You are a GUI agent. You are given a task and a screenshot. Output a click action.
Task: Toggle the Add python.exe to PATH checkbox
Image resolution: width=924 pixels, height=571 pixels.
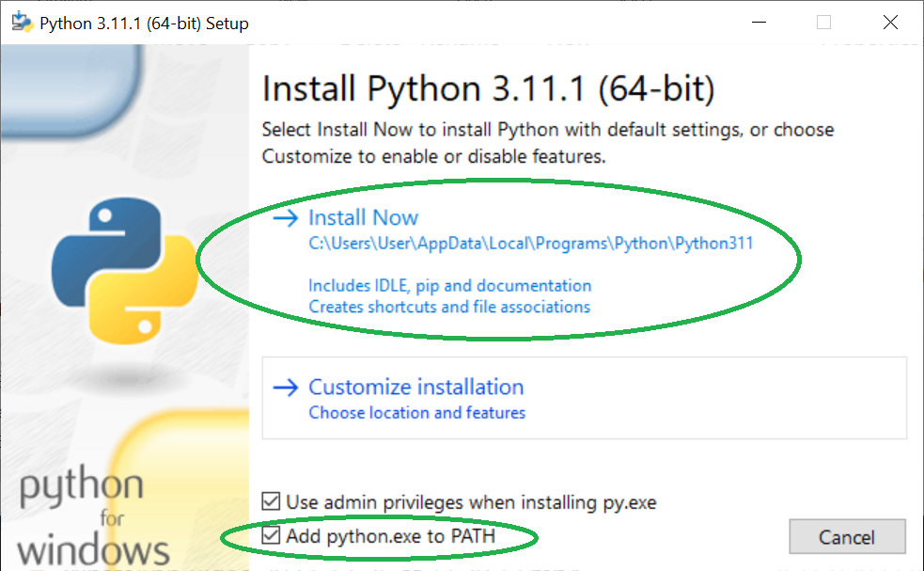(x=271, y=535)
